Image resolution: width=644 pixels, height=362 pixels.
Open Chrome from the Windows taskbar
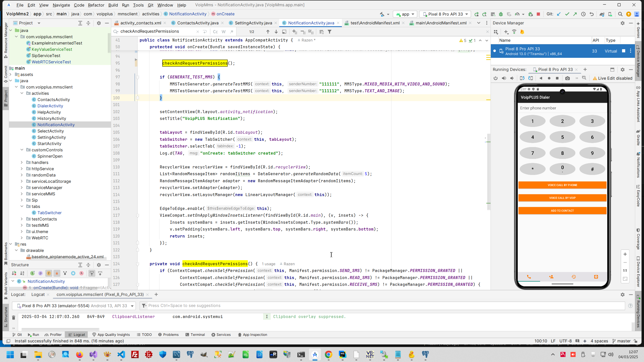point(329,354)
